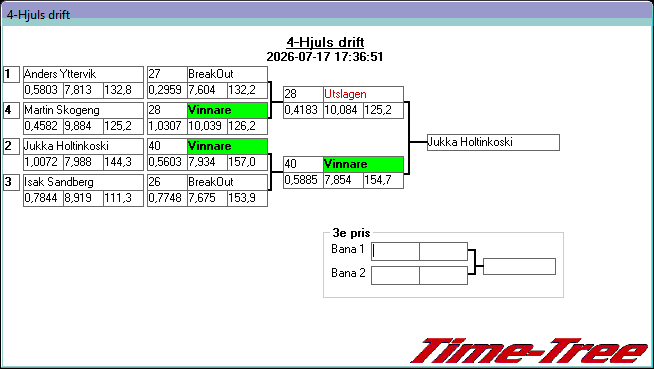Select the 3e pris result box
Image resolution: width=654 pixels, height=369 pixels.
(519, 266)
